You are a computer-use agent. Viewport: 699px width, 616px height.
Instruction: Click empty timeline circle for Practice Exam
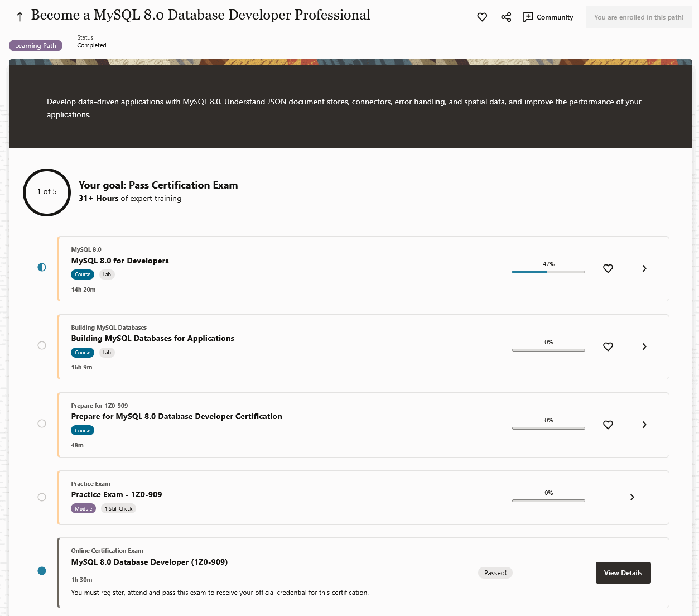(x=42, y=497)
